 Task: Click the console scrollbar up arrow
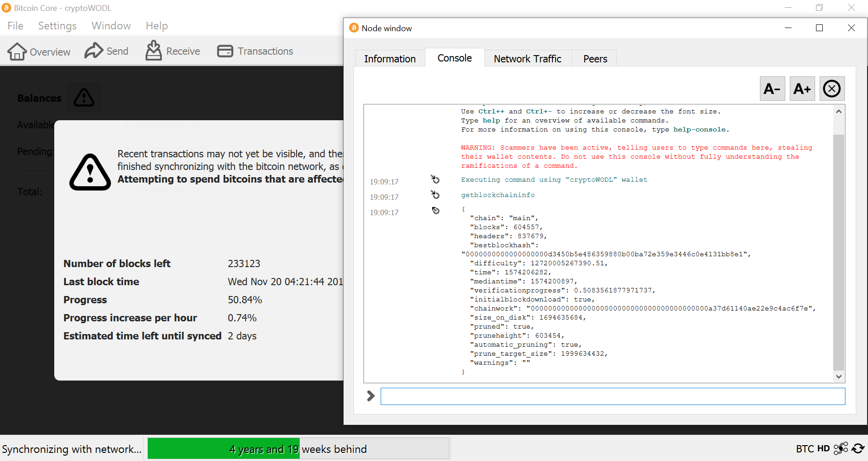(839, 111)
